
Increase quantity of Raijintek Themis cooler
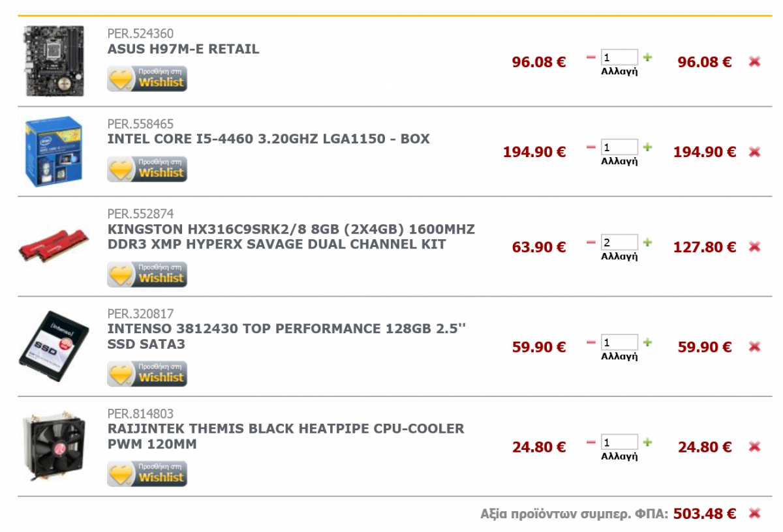(x=647, y=442)
